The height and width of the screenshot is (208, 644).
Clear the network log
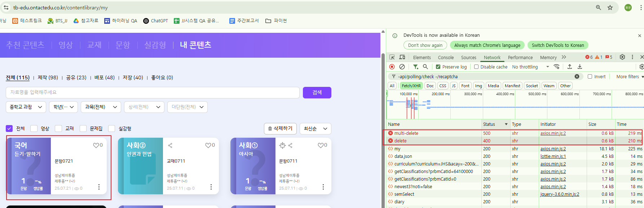[402, 67]
